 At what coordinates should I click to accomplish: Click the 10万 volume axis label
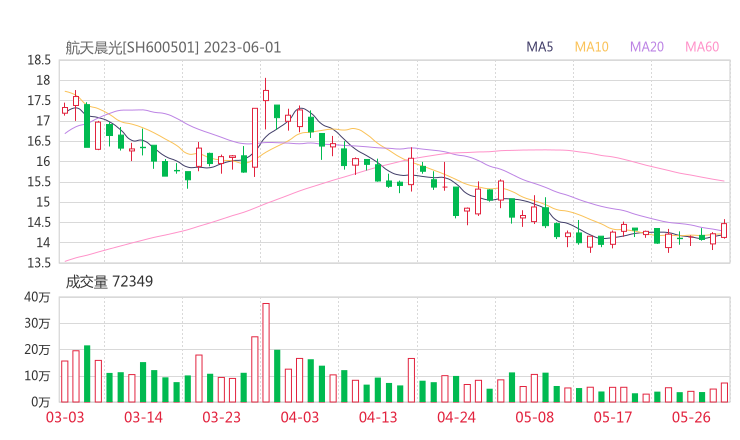coord(37,376)
